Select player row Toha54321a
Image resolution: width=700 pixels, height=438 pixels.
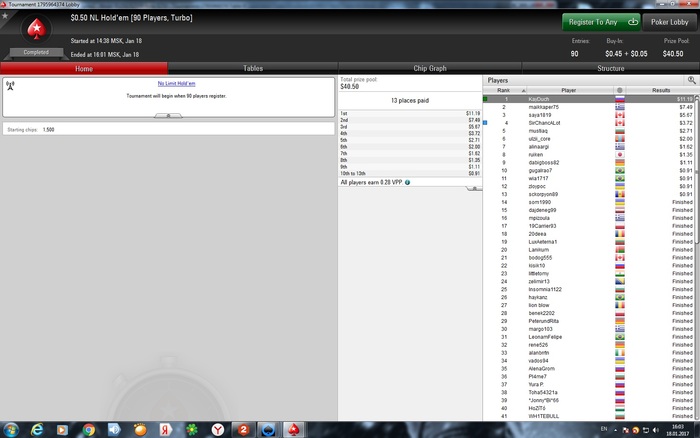[588, 392]
